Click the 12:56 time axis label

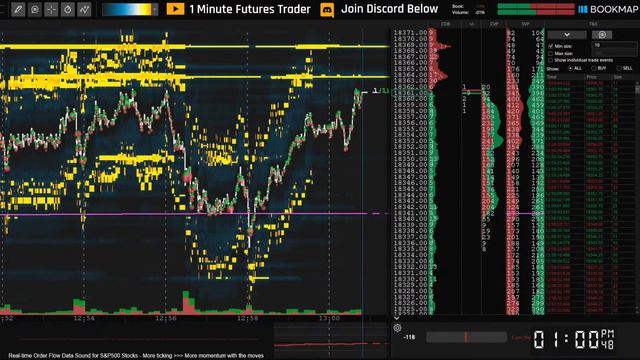(x=166, y=318)
